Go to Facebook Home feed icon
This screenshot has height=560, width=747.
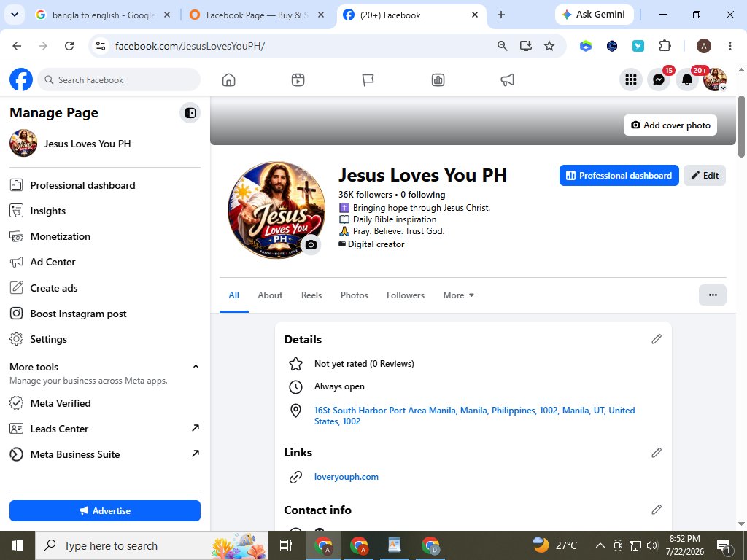228,80
